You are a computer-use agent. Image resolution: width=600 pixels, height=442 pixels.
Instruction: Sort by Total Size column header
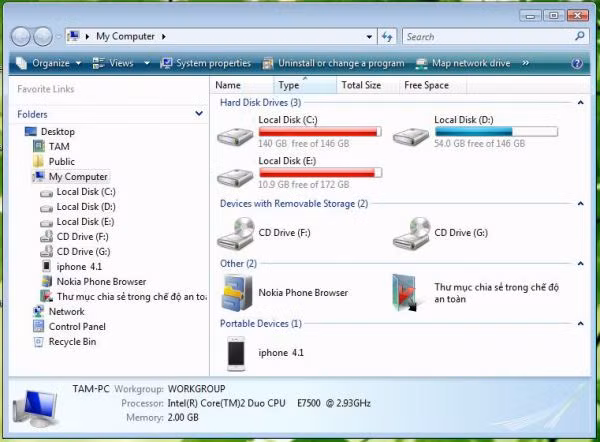(x=361, y=85)
